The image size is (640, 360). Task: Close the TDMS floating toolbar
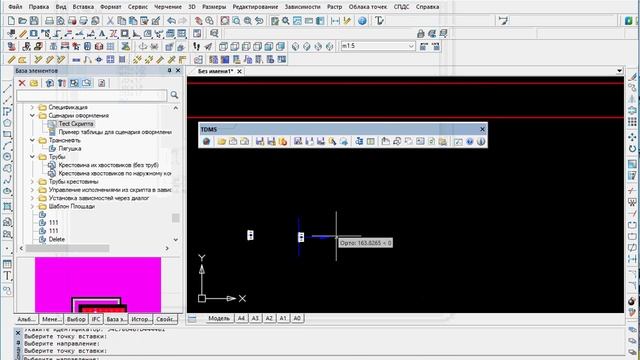pos(482,129)
